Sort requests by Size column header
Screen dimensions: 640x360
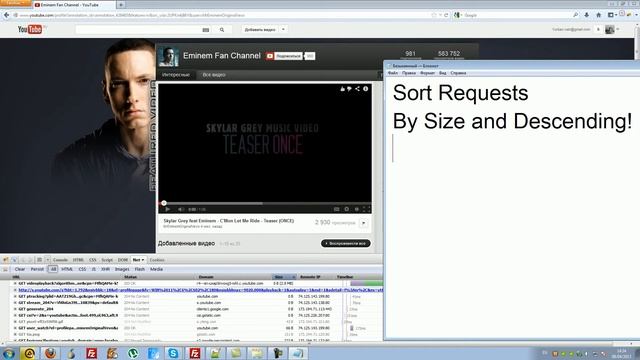tap(284, 277)
